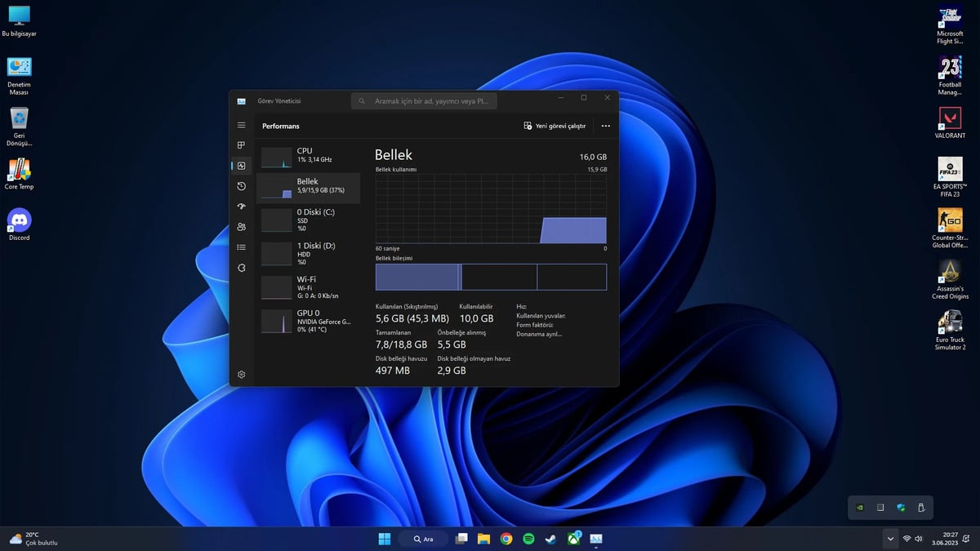This screenshot has width=980, height=551.
Task: Click the 10,0 GB available value
Action: pyautogui.click(x=476, y=318)
